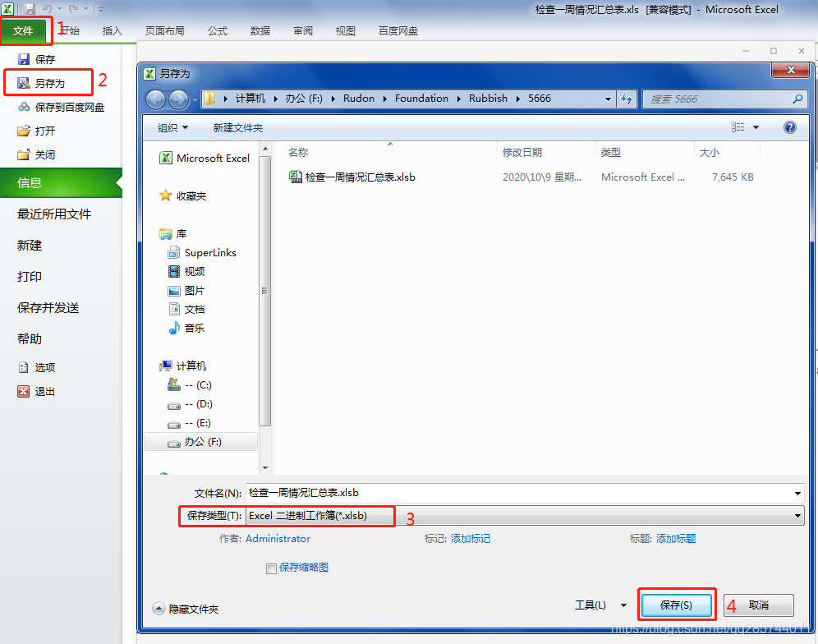818x644 pixels.
Task: Click Rudon in the address path
Action: click(x=359, y=99)
